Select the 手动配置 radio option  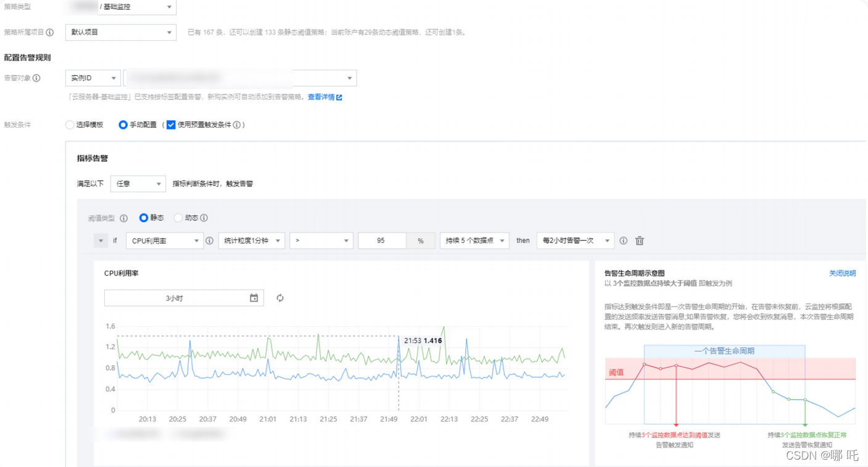click(123, 125)
